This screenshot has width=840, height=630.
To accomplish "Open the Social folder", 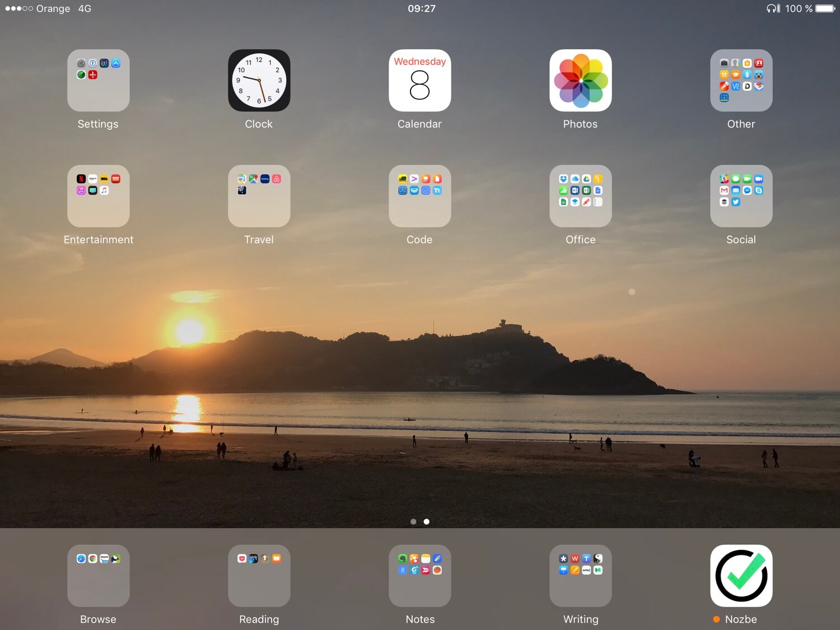I will coord(741,195).
